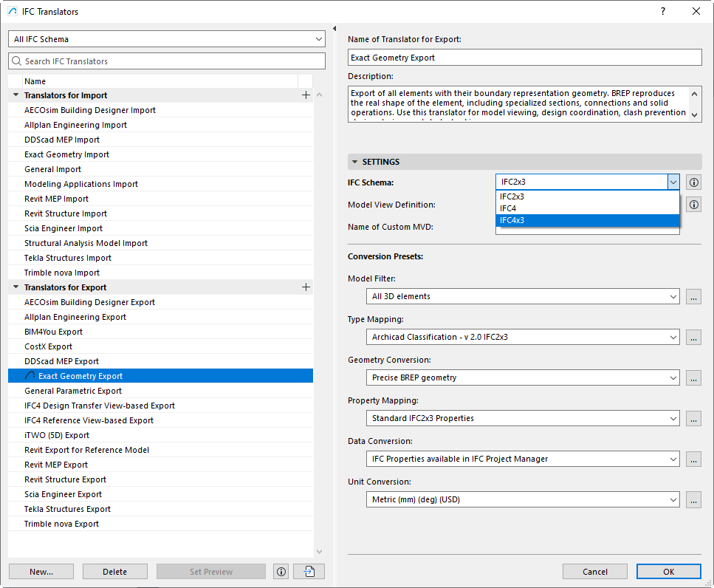Image resolution: width=714 pixels, height=588 pixels.
Task: Select CostX Export translator
Action: coord(161,346)
